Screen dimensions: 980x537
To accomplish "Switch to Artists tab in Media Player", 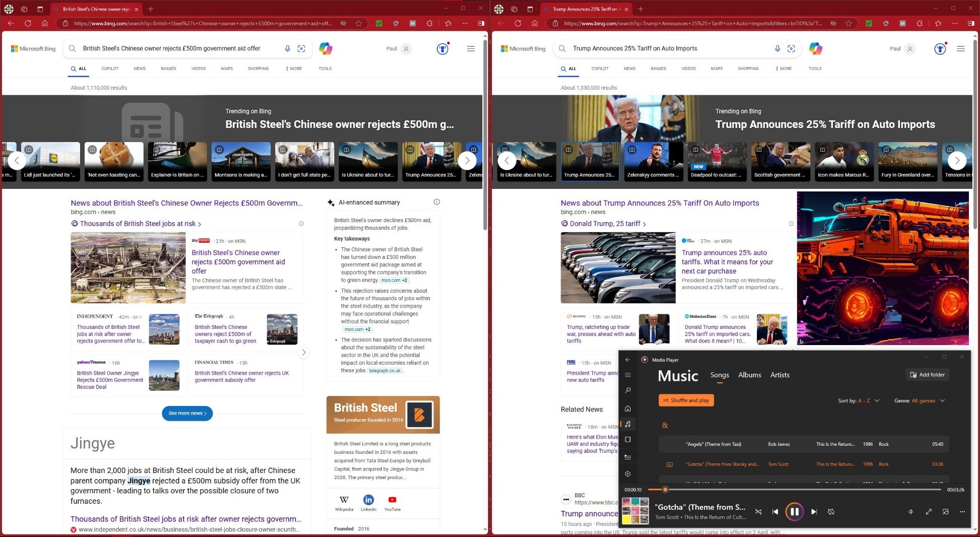I will (x=780, y=375).
